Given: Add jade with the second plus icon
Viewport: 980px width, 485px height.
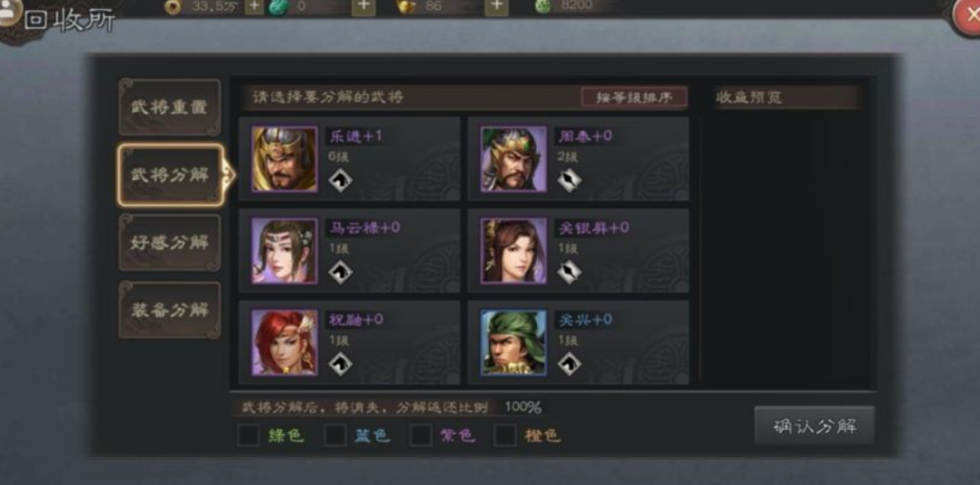Looking at the screenshot, I should pos(363,6).
